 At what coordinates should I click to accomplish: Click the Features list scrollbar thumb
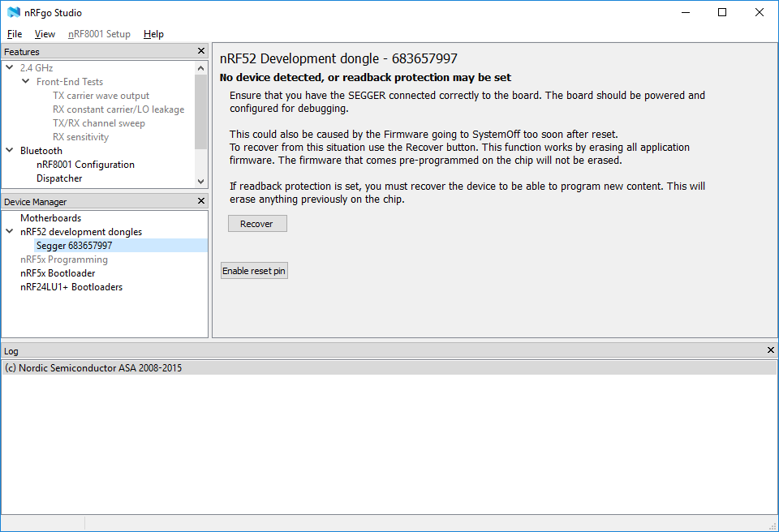(200, 112)
